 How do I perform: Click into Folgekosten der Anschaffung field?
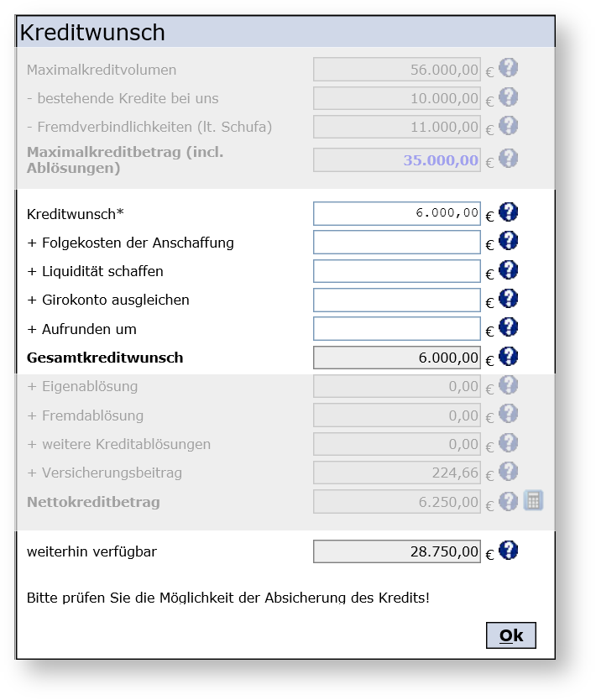[396, 243]
